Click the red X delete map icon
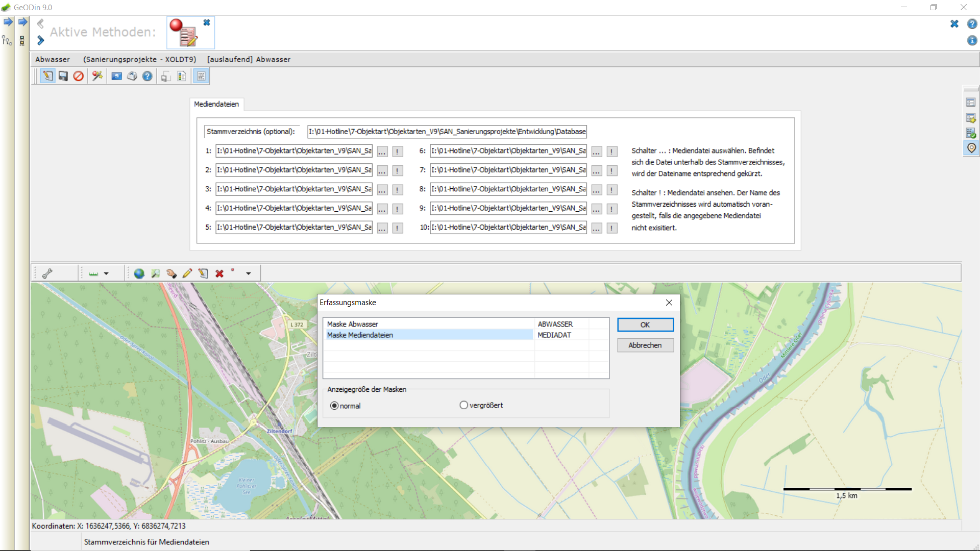Image resolution: width=980 pixels, height=551 pixels. [219, 273]
